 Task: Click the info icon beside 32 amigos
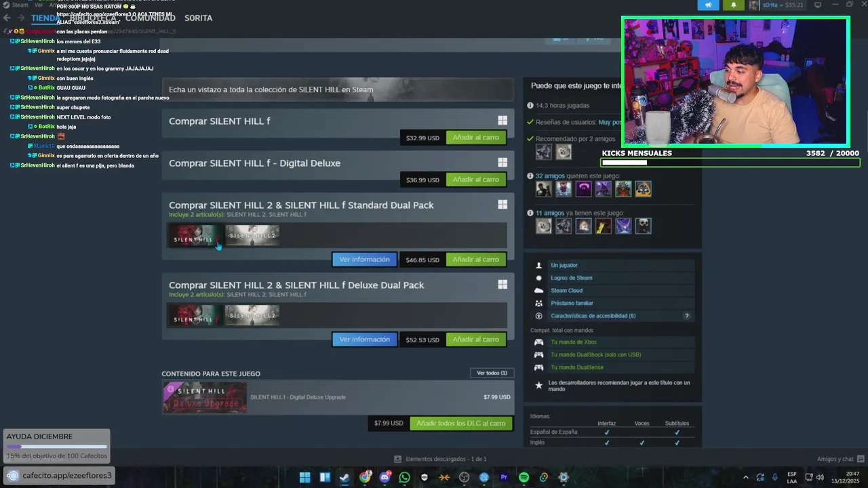pos(530,176)
